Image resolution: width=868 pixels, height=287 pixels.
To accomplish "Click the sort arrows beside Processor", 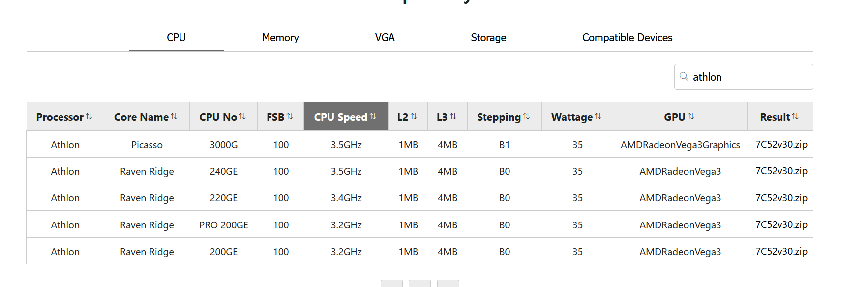I will [x=89, y=117].
